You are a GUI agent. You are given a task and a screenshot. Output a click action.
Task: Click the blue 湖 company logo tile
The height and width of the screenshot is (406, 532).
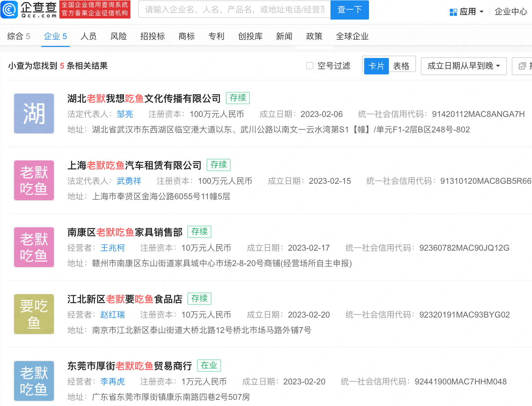tap(34, 114)
